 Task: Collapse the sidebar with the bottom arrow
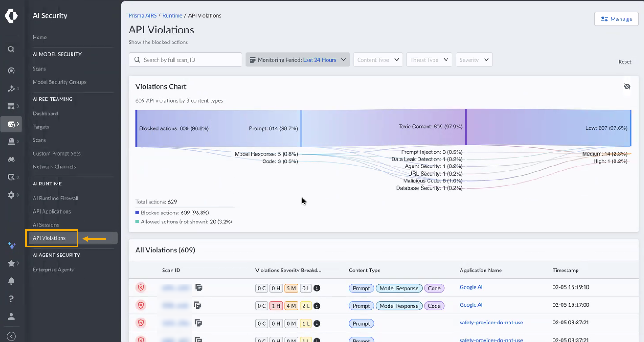pyautogui.click(x=11, y=336)
